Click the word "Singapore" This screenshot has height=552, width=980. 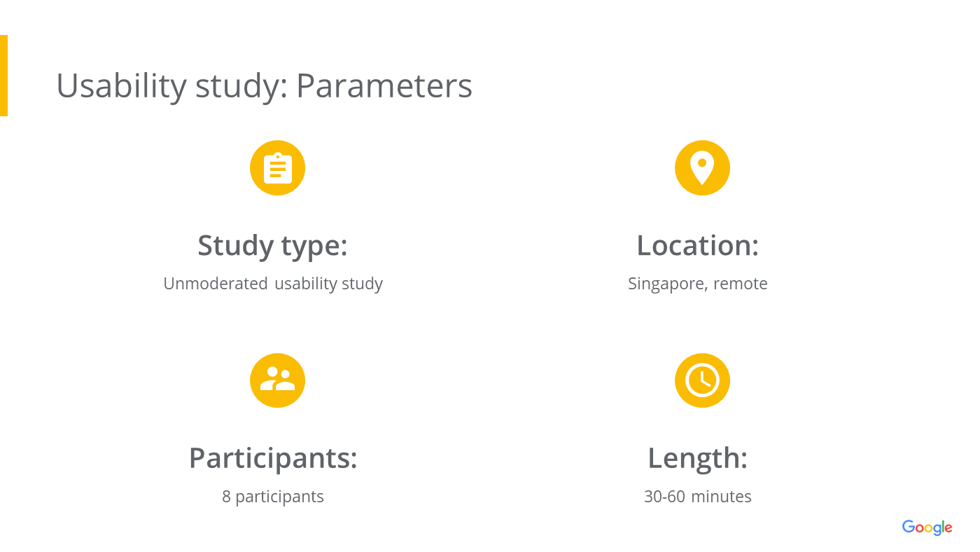[665, 284]
